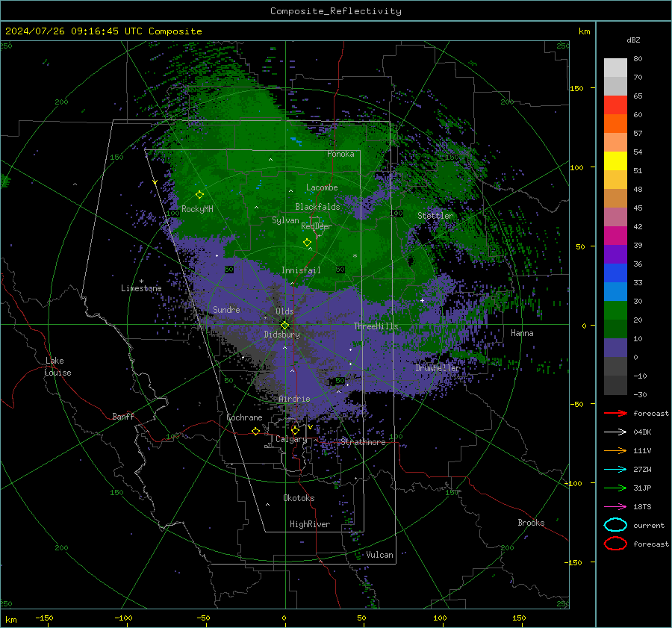Viewport: 672px width, 628px height.
Task: Click the Banff label
Action: tap(123, 416)
